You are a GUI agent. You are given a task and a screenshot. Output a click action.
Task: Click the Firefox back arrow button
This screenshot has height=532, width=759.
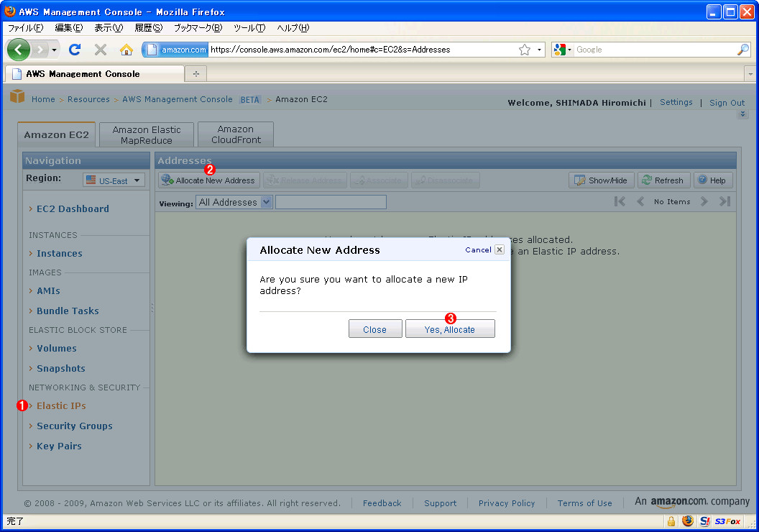pos(19,50)
